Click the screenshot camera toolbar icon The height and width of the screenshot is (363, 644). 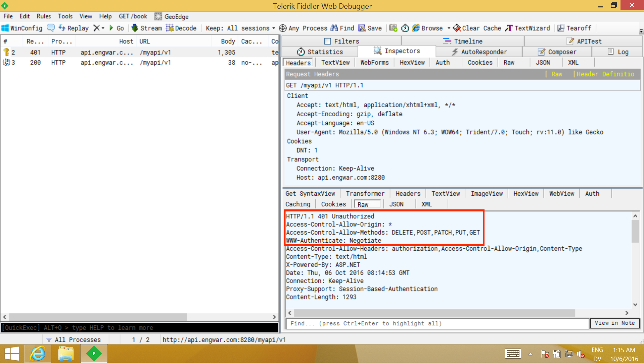(393, 28)
